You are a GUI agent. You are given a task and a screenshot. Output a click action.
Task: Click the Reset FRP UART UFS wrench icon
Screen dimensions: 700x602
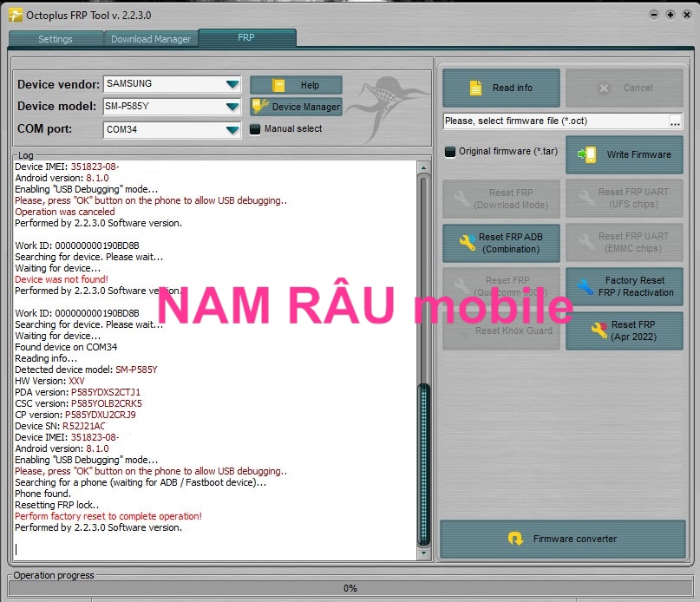point(586,198)
